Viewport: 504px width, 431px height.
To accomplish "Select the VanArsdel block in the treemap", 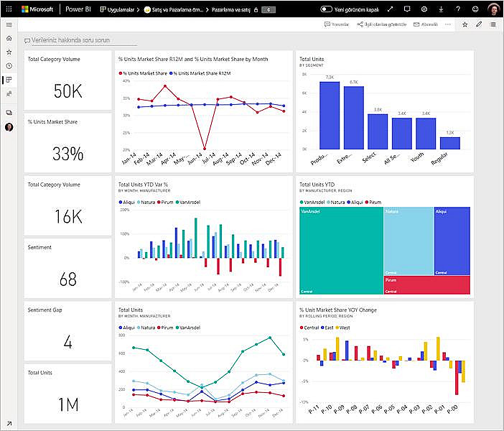I will point(341,251).
